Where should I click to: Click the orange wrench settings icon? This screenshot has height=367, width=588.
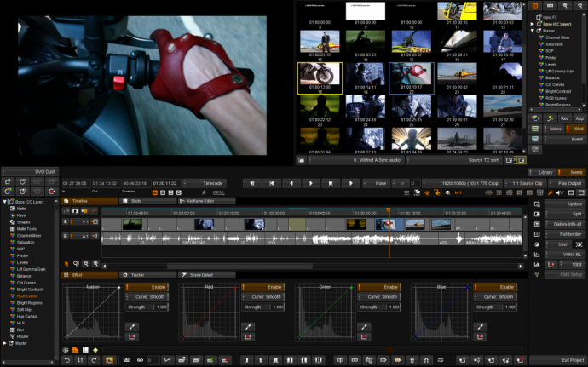click(x=551, y=192)
